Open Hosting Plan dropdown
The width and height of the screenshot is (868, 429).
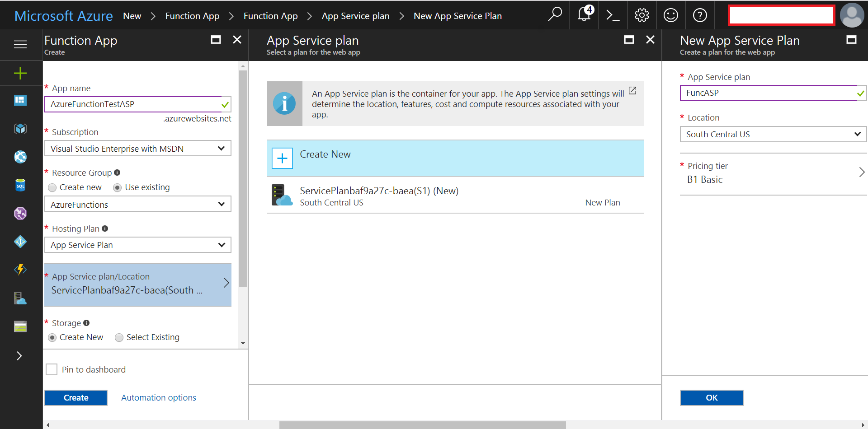[138, 245]
